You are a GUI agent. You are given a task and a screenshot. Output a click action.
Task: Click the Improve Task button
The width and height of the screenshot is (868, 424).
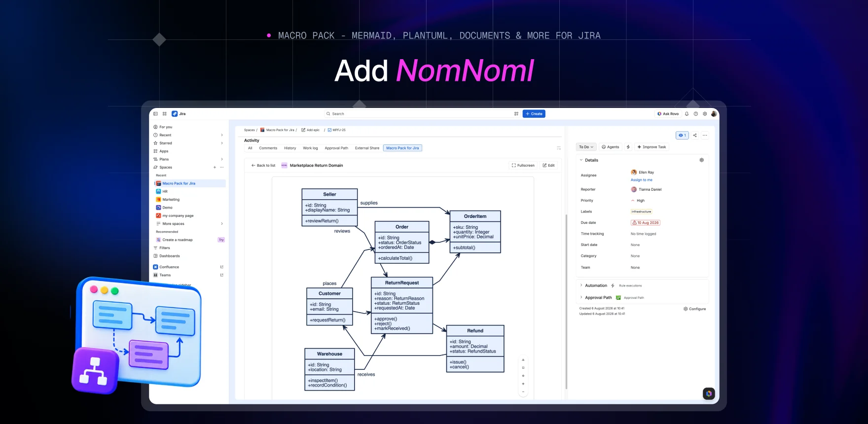click(651, 147)
